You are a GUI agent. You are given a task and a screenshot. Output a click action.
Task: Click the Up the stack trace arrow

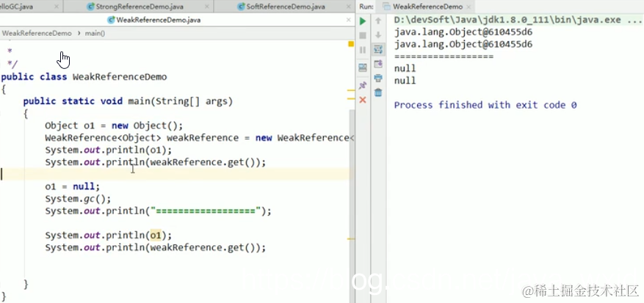[x=378, y=21]
